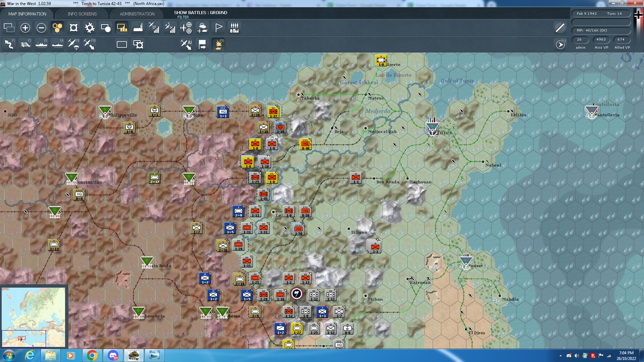Screen dimensions: 644x362
Task: Show weather conditions icon
Action: tap(202, 28)
